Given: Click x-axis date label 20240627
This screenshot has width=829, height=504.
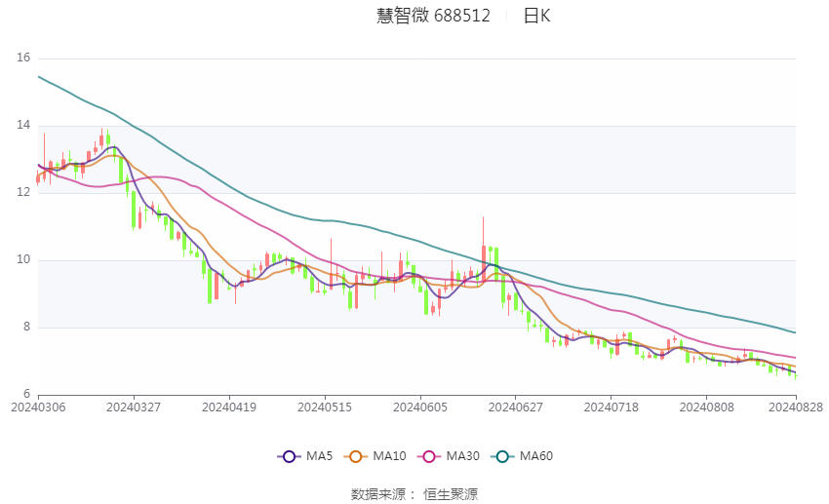Looking at the screenshot, I should (516, 407).
